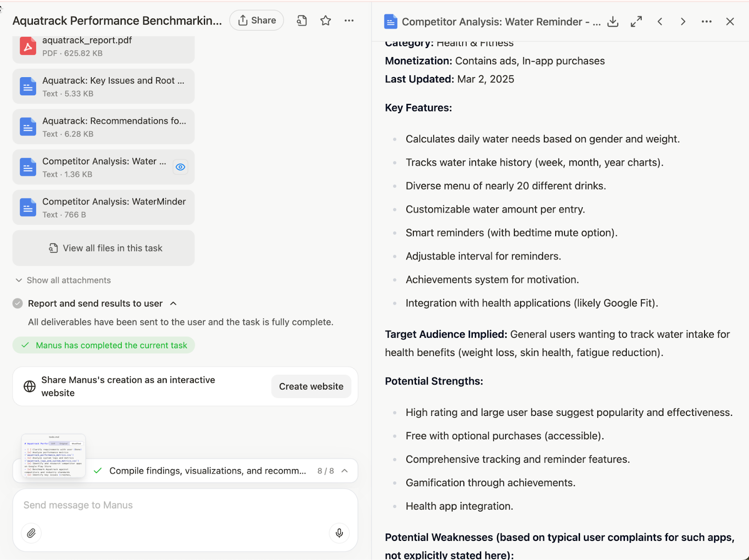Image resolution: width=749 pixels, height=560 pixels.
Task: Click the completed step check circle
Action: [x=18, y=304]
